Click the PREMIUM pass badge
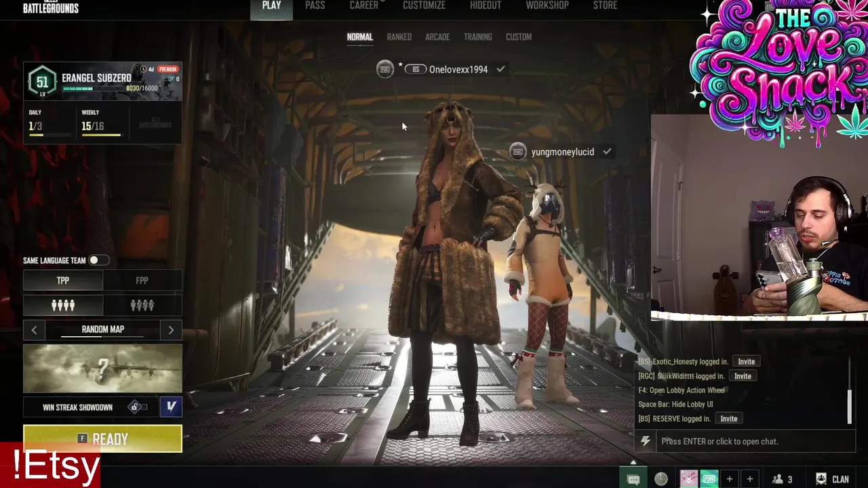This screenshot has width=868, height=488. 167,69
